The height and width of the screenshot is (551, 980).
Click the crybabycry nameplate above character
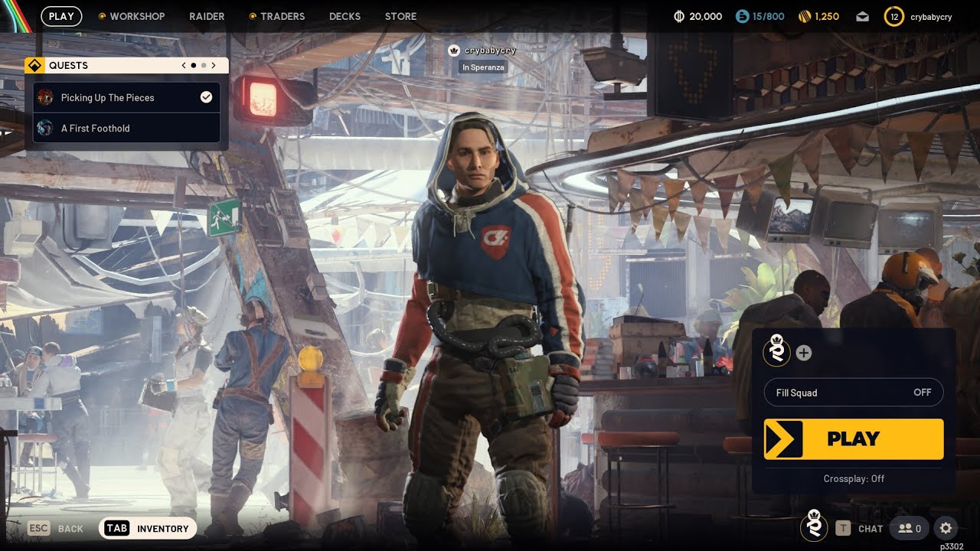pyautogui.click(x=490, y=51)
